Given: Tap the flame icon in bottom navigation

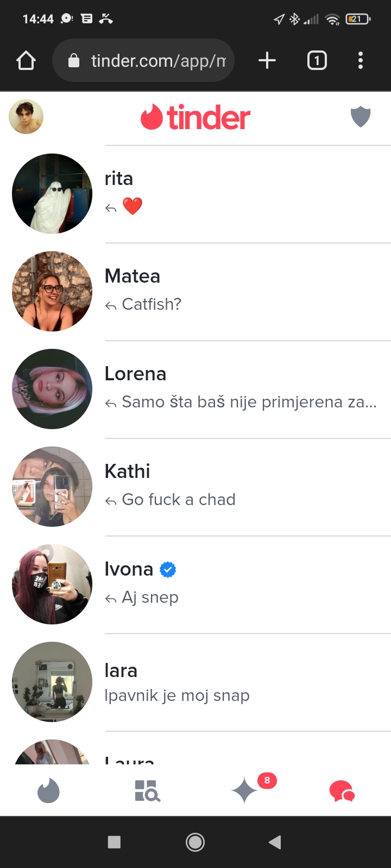Looking at the screenshot, I should (x=48, y=791).
